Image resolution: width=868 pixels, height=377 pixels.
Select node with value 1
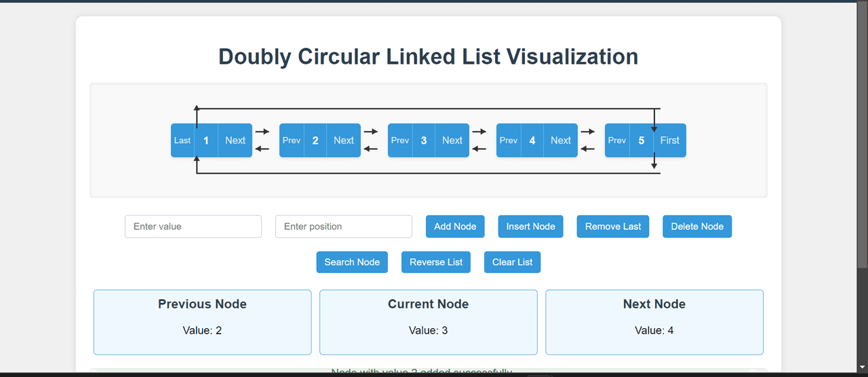(206, 140)
